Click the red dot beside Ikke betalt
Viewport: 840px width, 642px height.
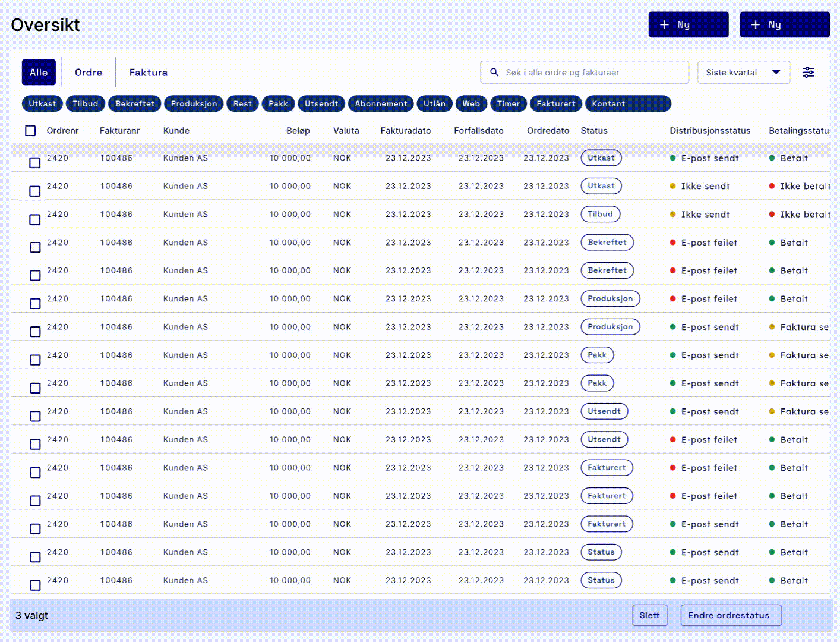click(x=772, y=186)
